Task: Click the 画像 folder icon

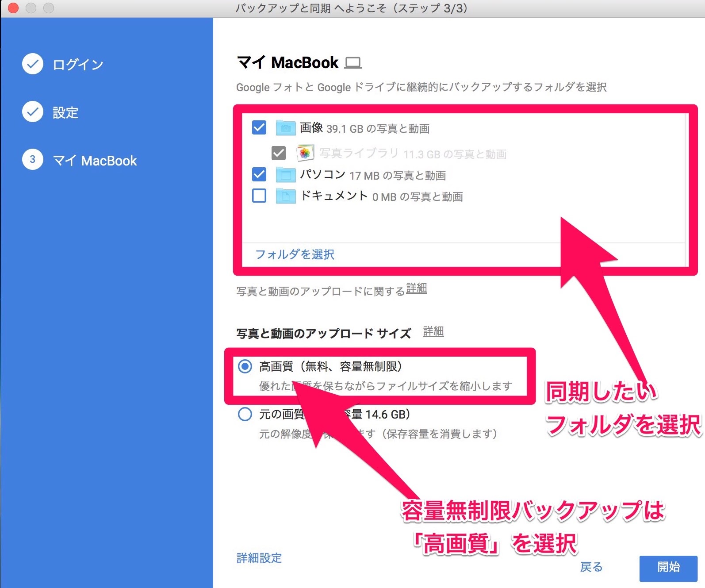Action: tap(286, 128)
